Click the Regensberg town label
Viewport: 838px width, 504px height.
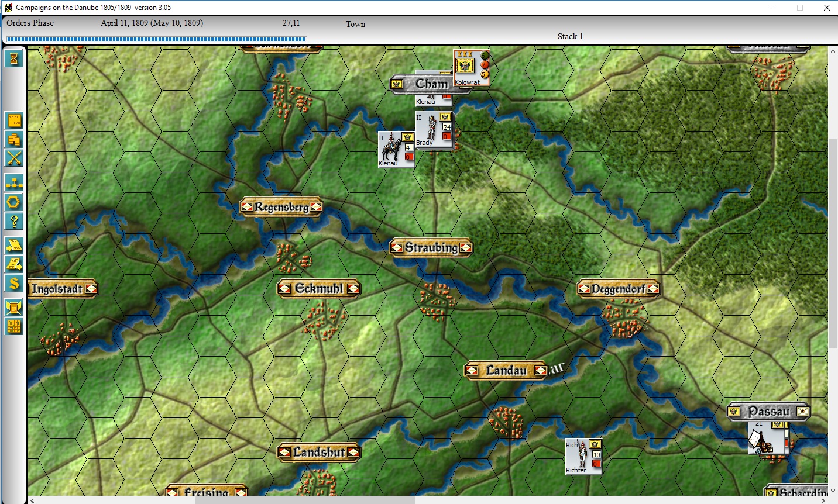tap(281, 207)
